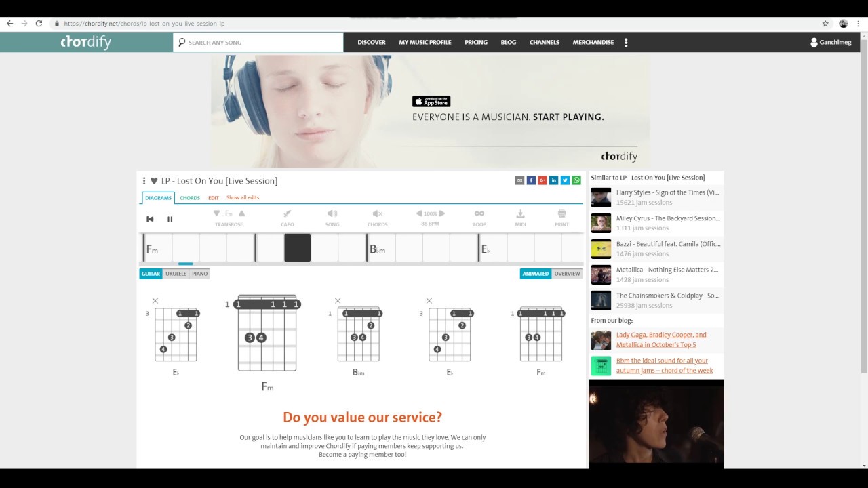Open Lady Gaga October's Top 5 blog
Screen dimensions: 868x488
tap(661, 340)
